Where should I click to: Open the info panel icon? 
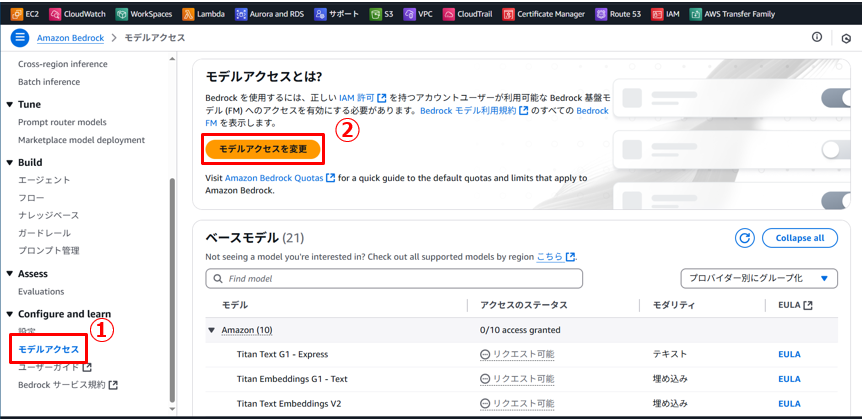pyautogui.click(x=817, y=37)
